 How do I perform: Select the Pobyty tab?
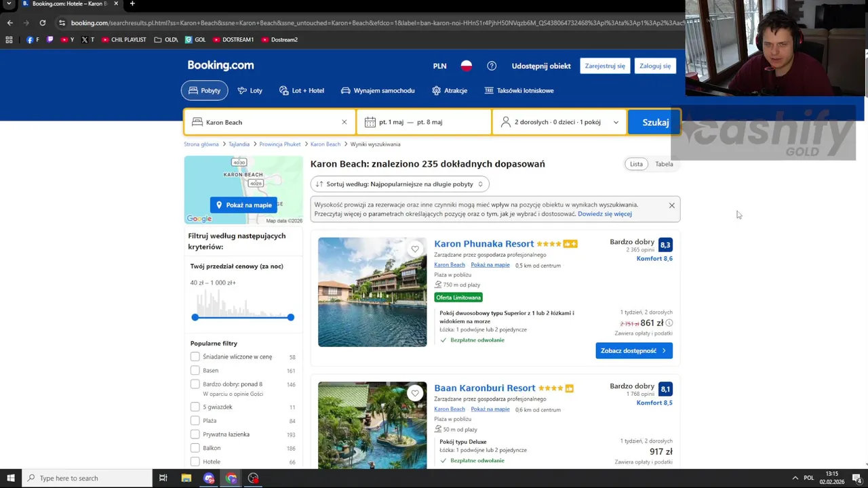click(x=204, y=90)
